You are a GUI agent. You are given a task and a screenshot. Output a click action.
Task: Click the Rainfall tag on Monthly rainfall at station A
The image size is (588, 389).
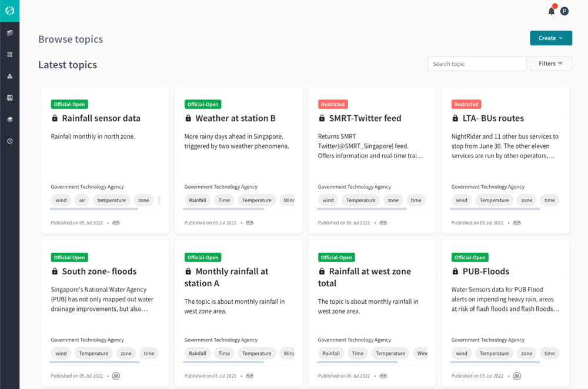pos(198,353)
